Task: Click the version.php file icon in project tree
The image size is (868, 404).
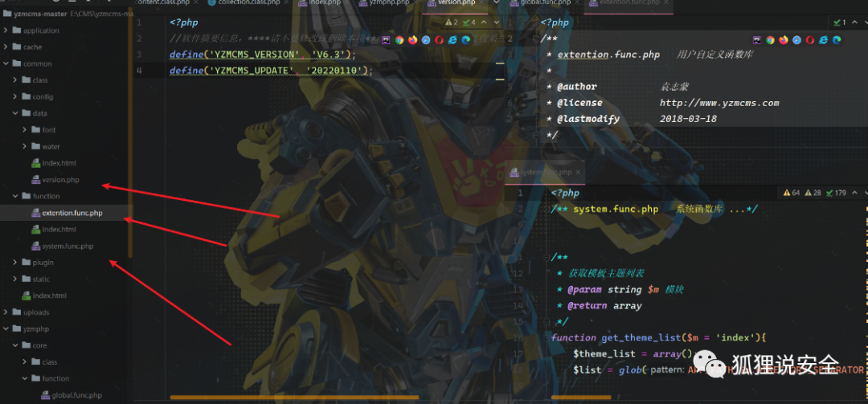Action: point(37,179)
